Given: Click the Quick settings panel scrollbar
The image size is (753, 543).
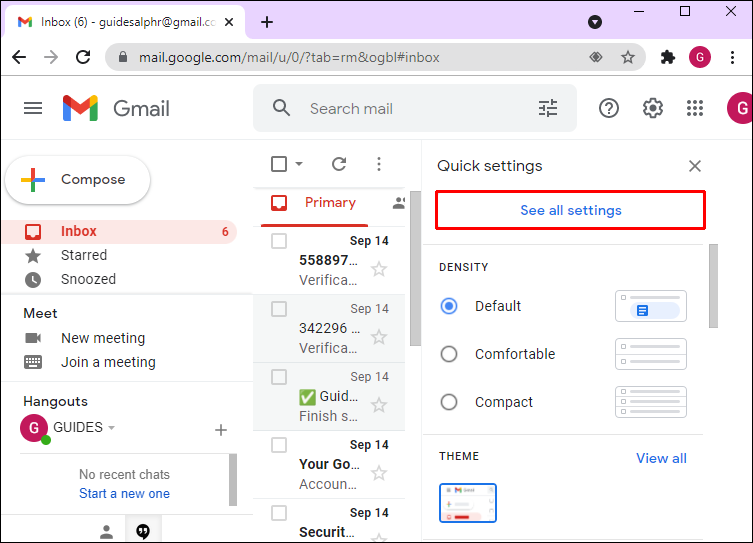Looking at the screenshot, I should 713,286.
